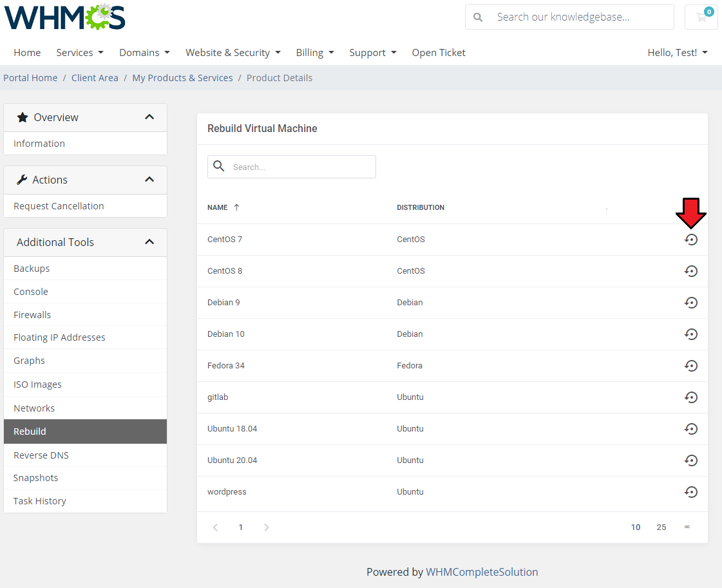Image resolution: width=722 pixels, height=588 pixels.
Task: Click the 'wordpress' name cell
Action: 227,492
